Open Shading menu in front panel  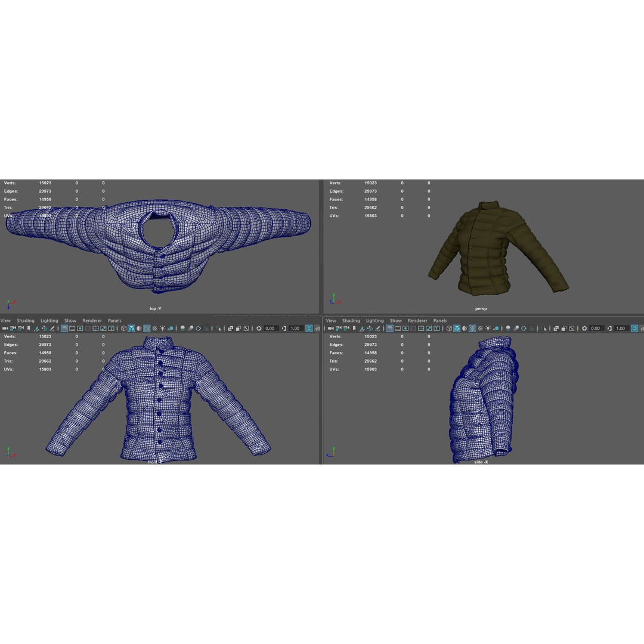(x=26, y=320)
